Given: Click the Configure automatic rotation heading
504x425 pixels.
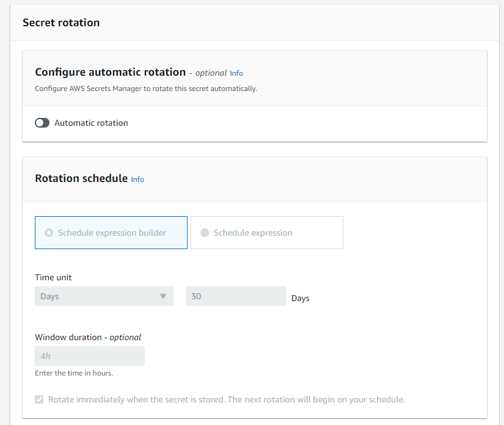Looking at the screenshot, I should coord(110,72).
